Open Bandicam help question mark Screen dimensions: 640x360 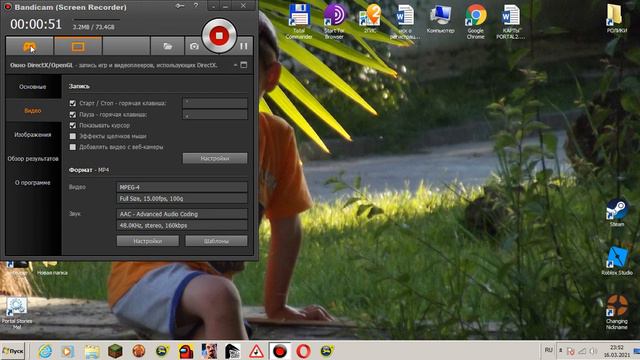coord(196,6)
